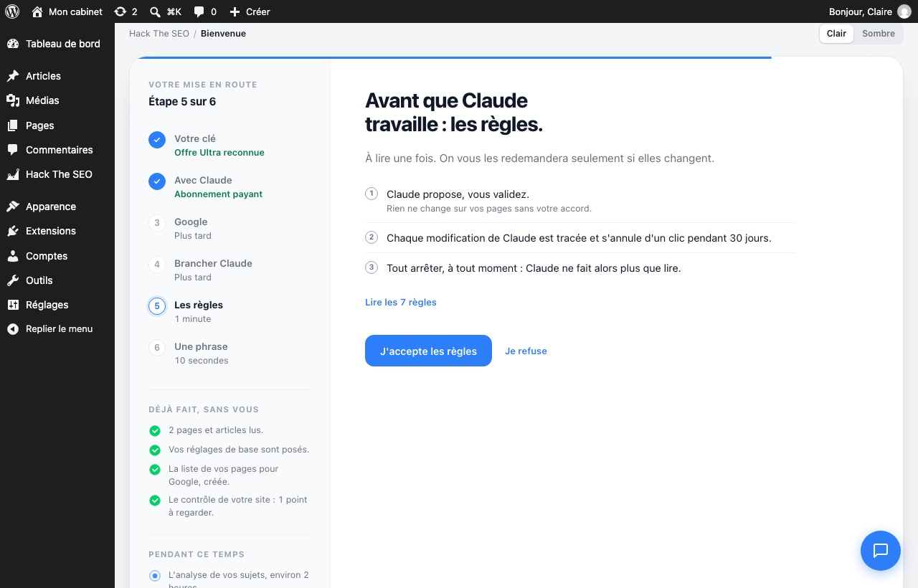Click the comments bubble icon in admin bar

pos(199,11)
